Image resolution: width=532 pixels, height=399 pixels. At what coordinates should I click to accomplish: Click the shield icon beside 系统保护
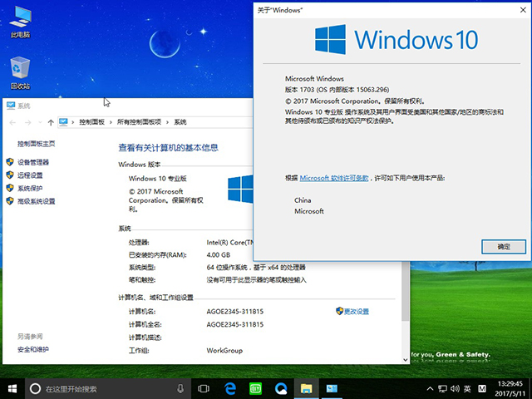(10, 188)
